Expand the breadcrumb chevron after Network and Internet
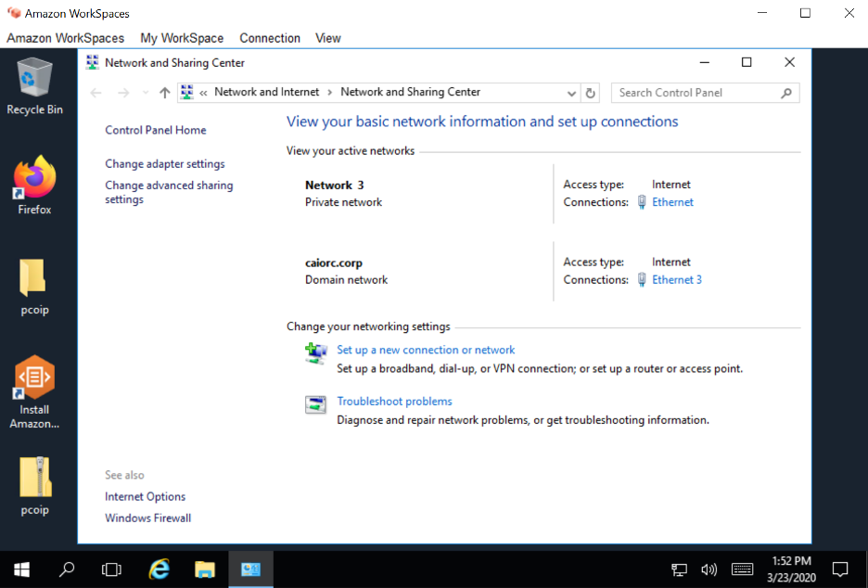The width and height of the screenshot is (868, 588). 330,93
